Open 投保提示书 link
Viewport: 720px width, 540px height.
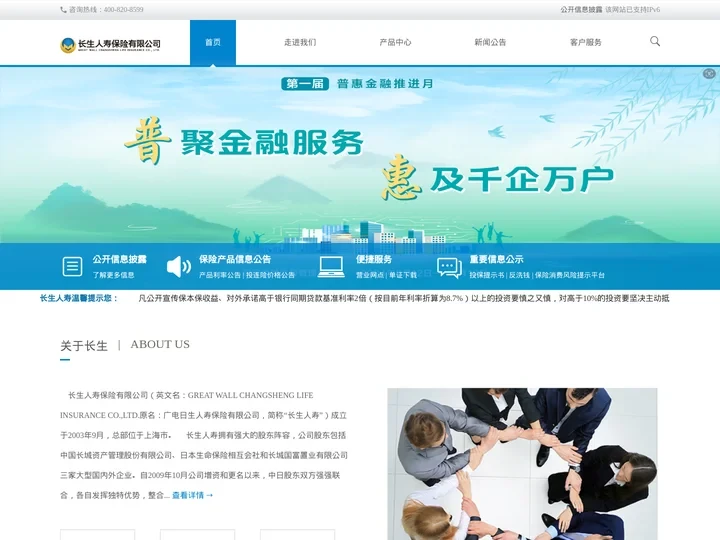click(486, 275)
